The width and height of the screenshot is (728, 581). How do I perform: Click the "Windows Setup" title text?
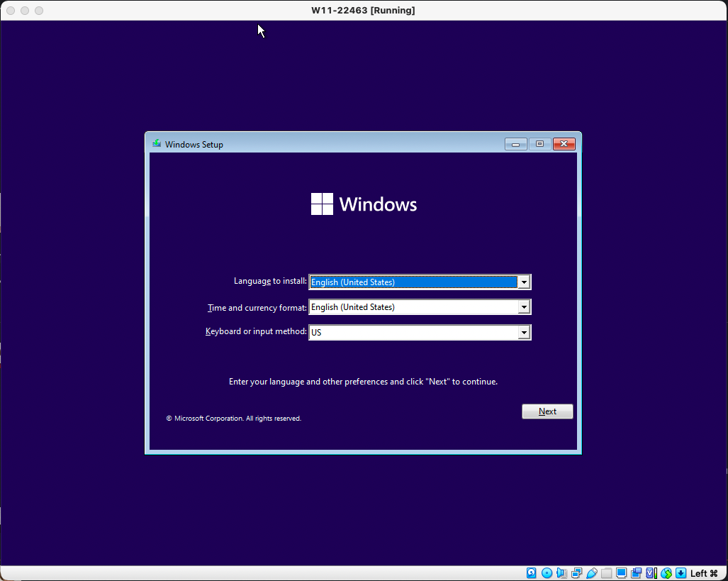click(x=194, y=145)
